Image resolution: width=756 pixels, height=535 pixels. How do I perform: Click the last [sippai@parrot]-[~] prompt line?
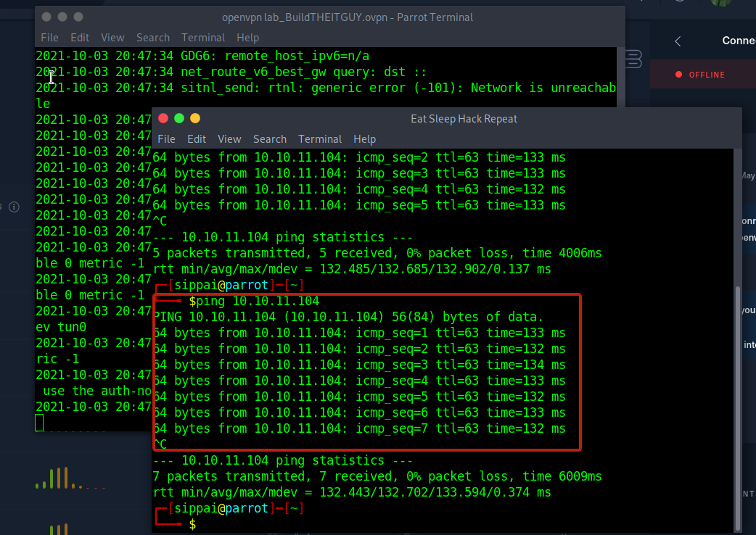pos(229,508)
